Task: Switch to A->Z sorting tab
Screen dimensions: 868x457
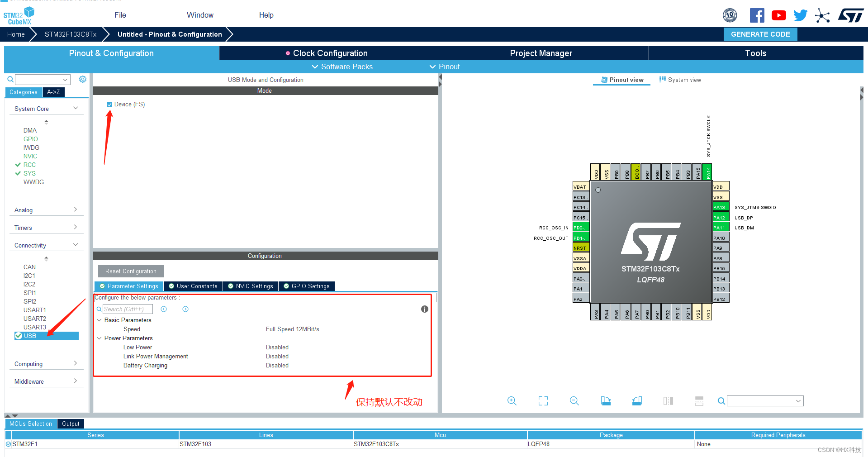Action: 53,92
